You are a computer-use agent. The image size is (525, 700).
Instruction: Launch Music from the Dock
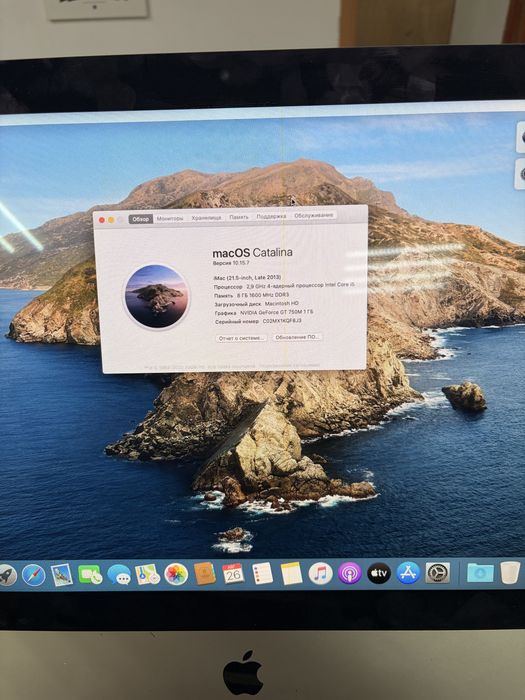(321, 573)
